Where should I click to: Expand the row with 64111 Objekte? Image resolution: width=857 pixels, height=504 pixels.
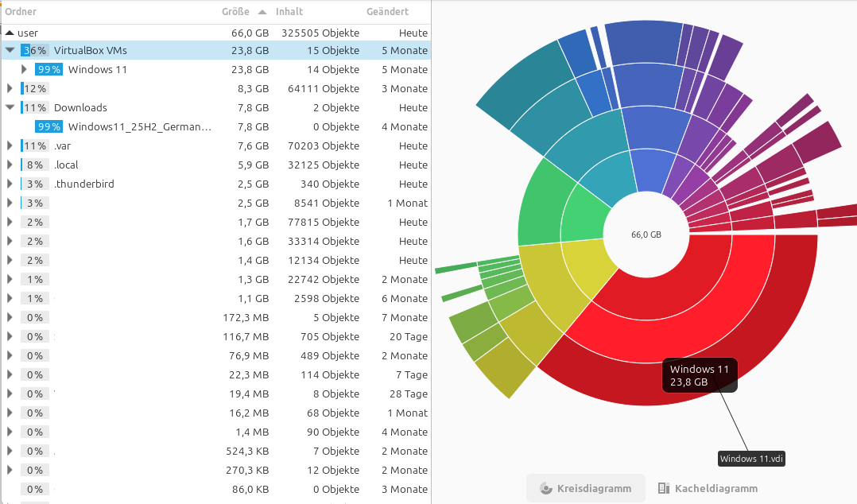tap(10, 88)
